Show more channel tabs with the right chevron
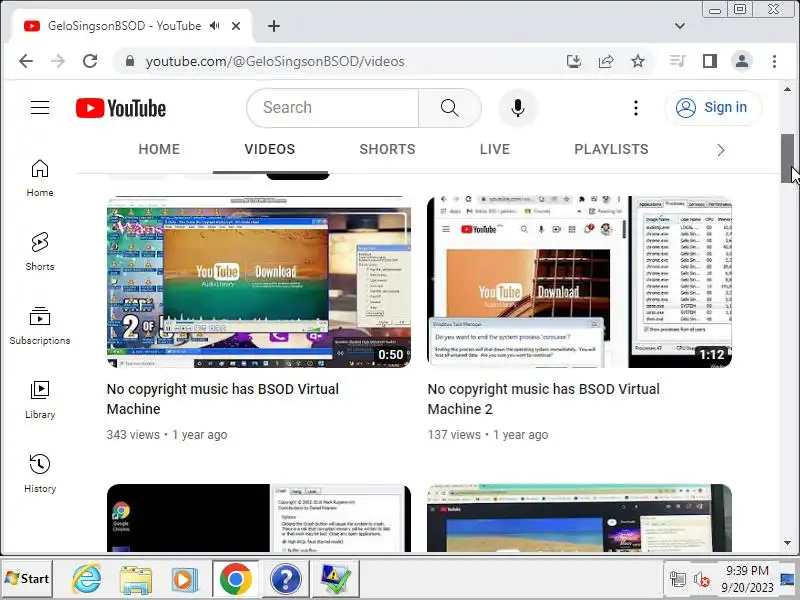The width and height of the screenshot is (800, 600). click(x=720, y=150)
